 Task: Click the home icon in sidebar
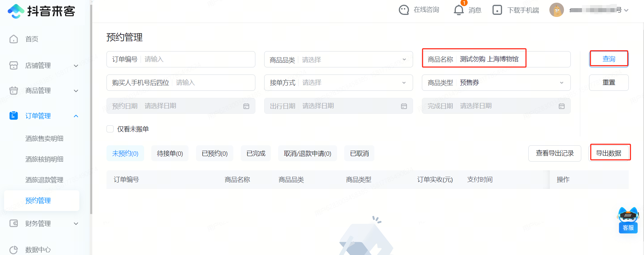pos(14,39)
